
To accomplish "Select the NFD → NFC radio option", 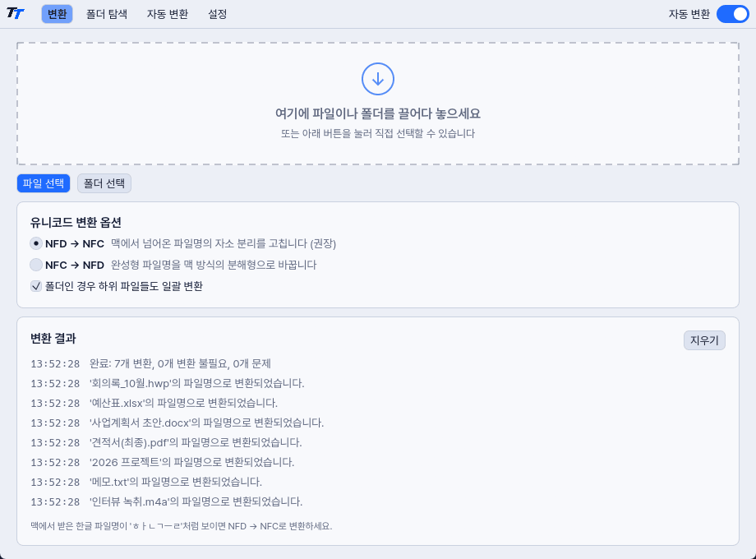I will click(36, 243).
